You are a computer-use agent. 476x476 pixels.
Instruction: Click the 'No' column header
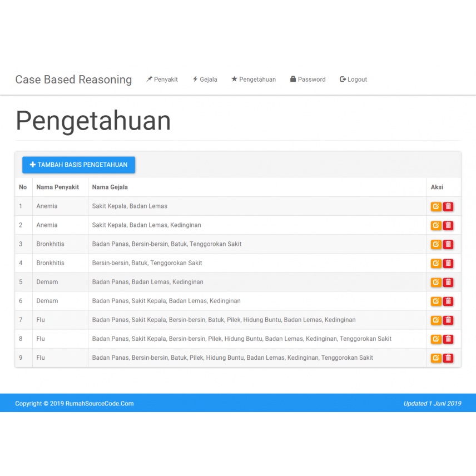[x=23, y=187]
